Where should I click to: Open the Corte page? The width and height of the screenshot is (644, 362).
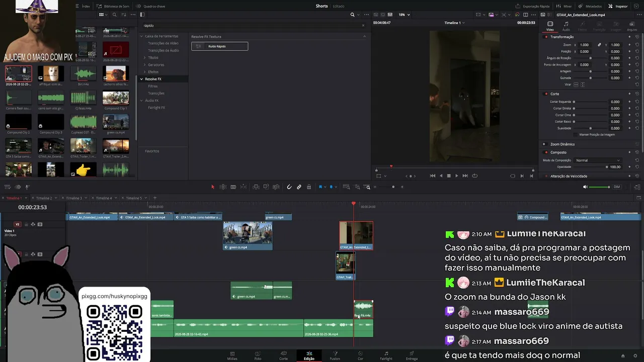(x=283, y=356)
